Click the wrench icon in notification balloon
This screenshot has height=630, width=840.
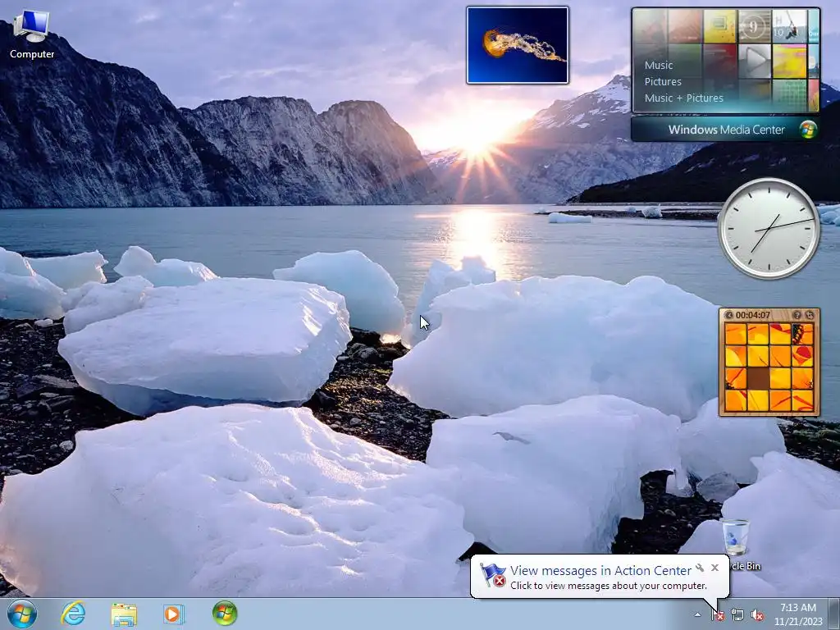[700, 568]
